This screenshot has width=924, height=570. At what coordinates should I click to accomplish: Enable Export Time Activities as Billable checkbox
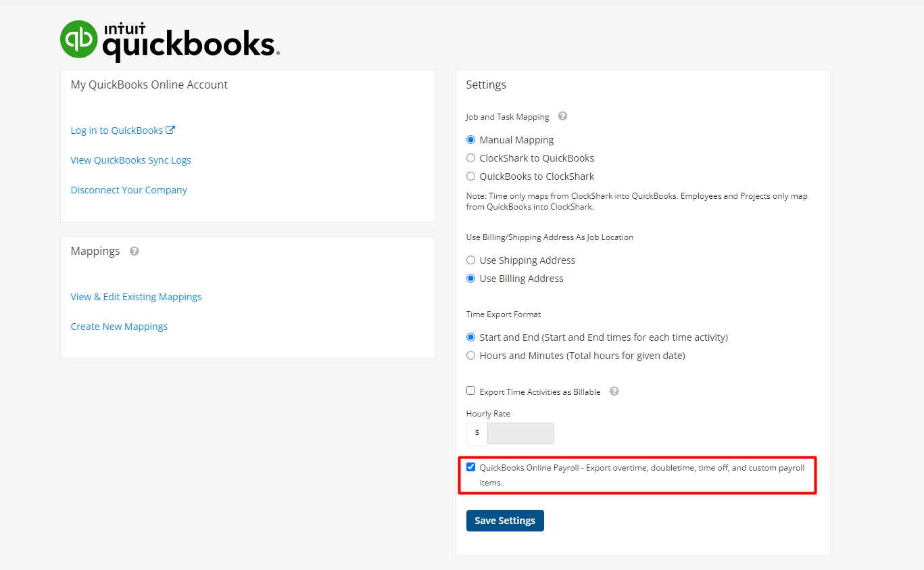[471, 391]
